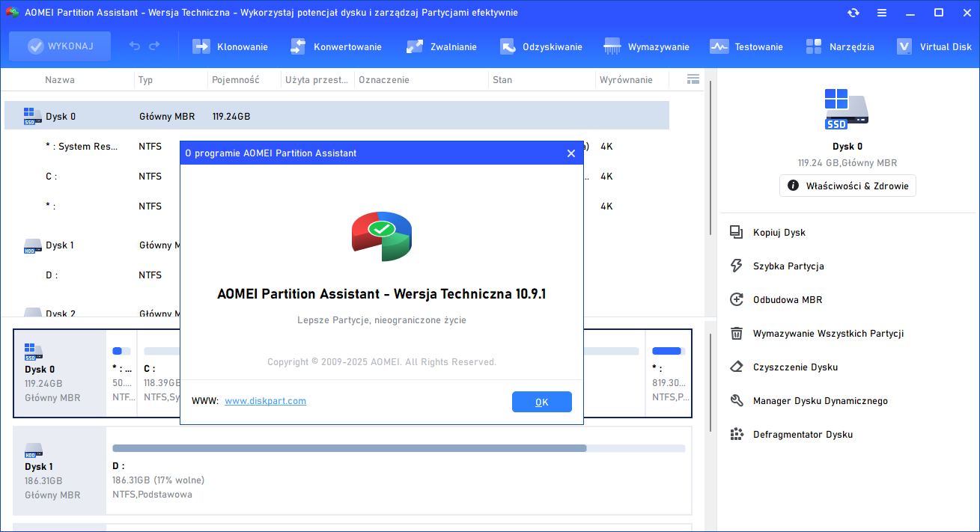Sort by the Nazwa column header
This screenshot has height=532, width=980.
[60, 80]
